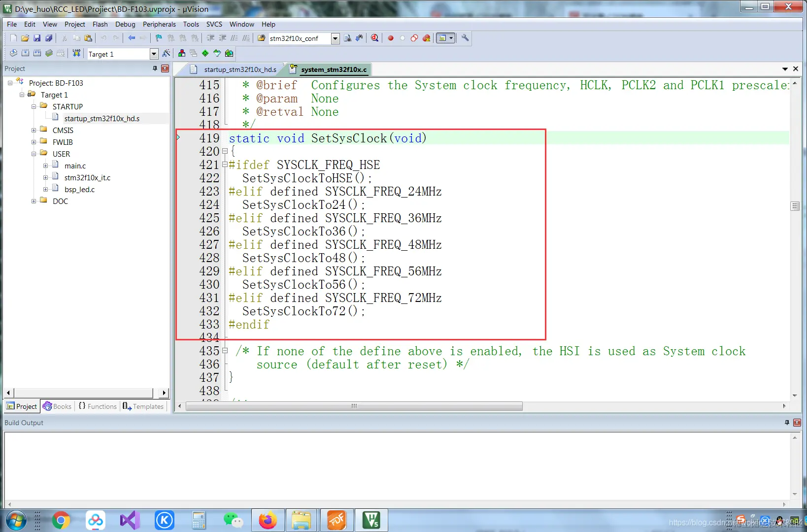The image size is (807, 532).
Task: Navigate backwards with the blue arrow icon
Action: (x=132, y=38)
